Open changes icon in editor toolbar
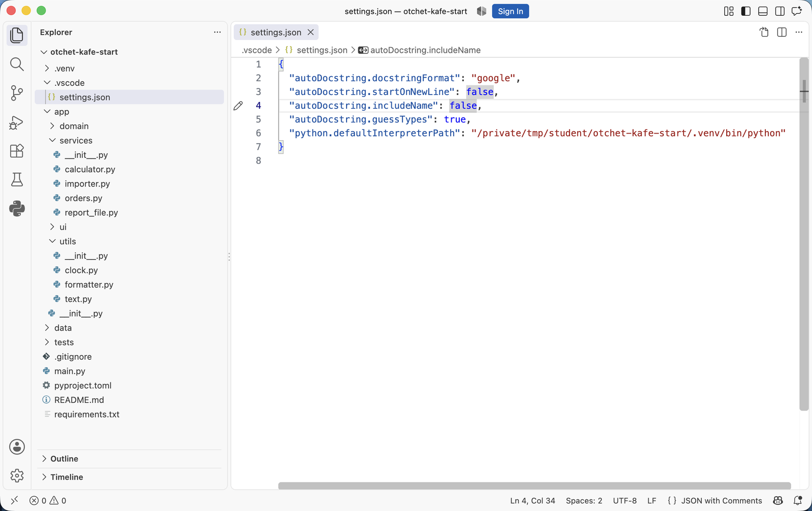 coord(764,32)
